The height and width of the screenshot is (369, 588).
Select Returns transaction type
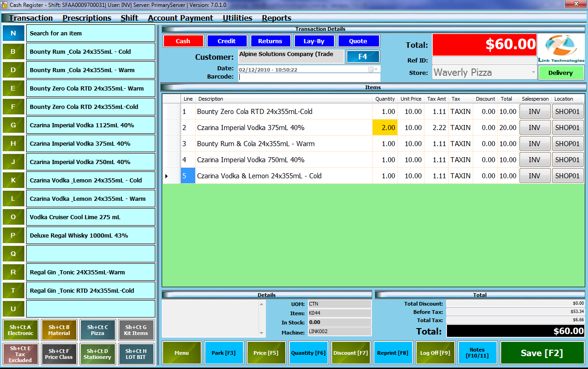point(270,41)
